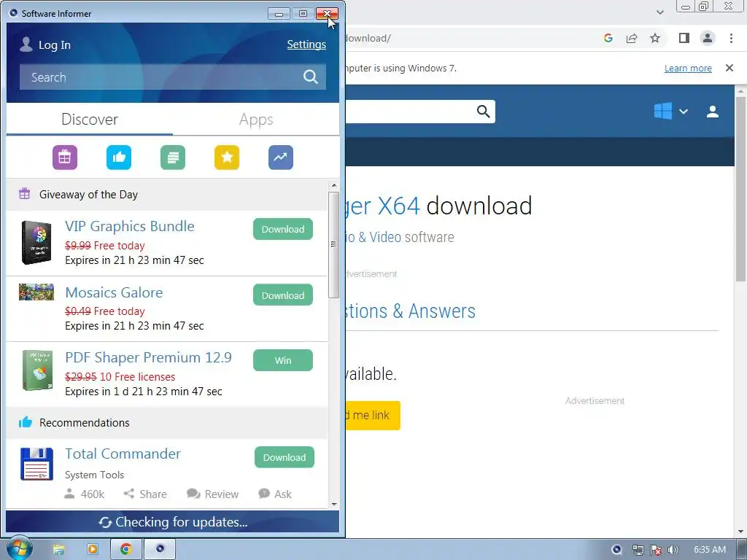The width and height of the screenshot is (747, 560).
Task: Download Total Commander
Action: pyautogui.click(x=285, y=457)
